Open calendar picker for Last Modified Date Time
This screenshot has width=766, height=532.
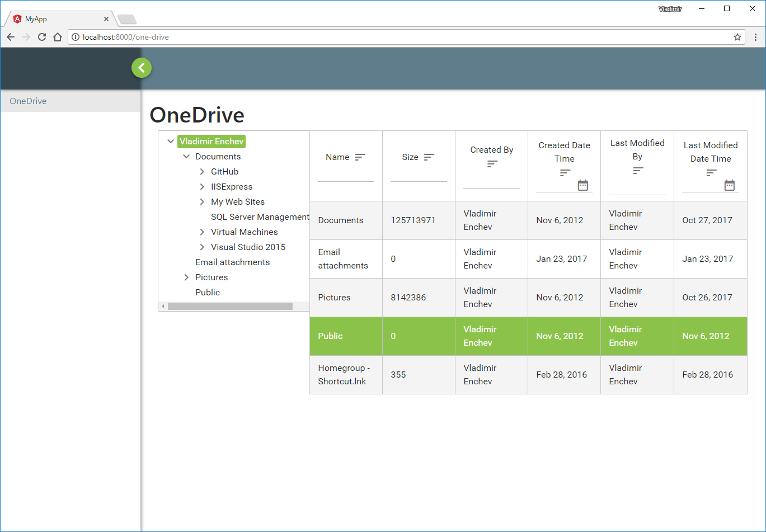(x=729, y=185)
